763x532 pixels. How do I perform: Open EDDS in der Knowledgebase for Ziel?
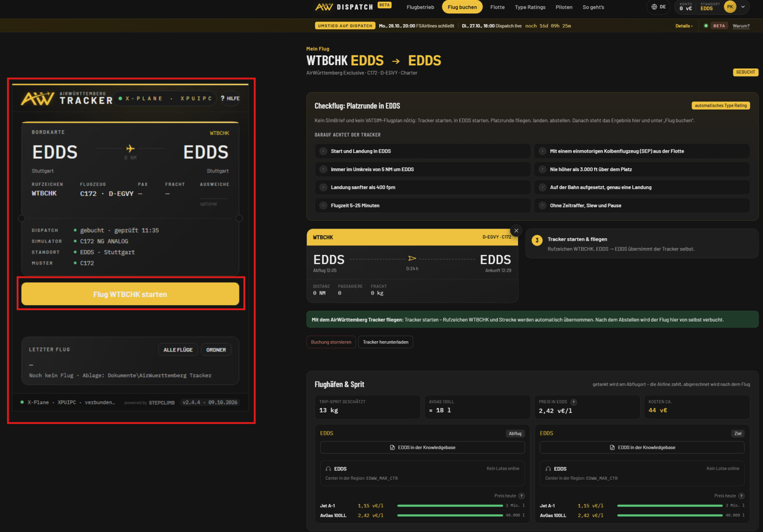[x=642, y=447]
